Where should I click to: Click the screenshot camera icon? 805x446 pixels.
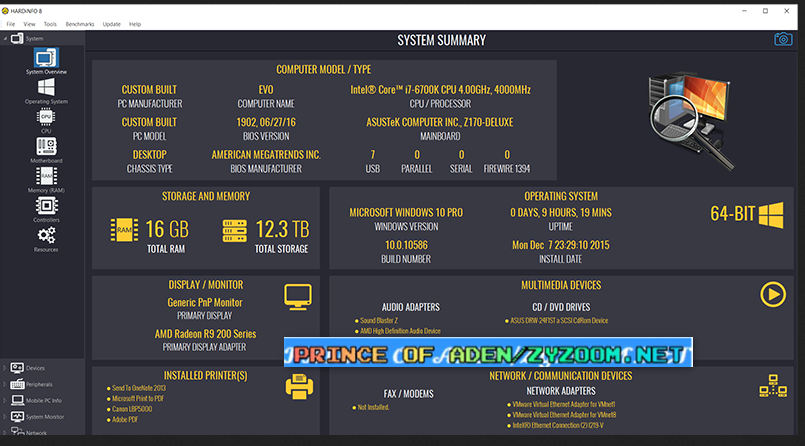click(783, 40)
